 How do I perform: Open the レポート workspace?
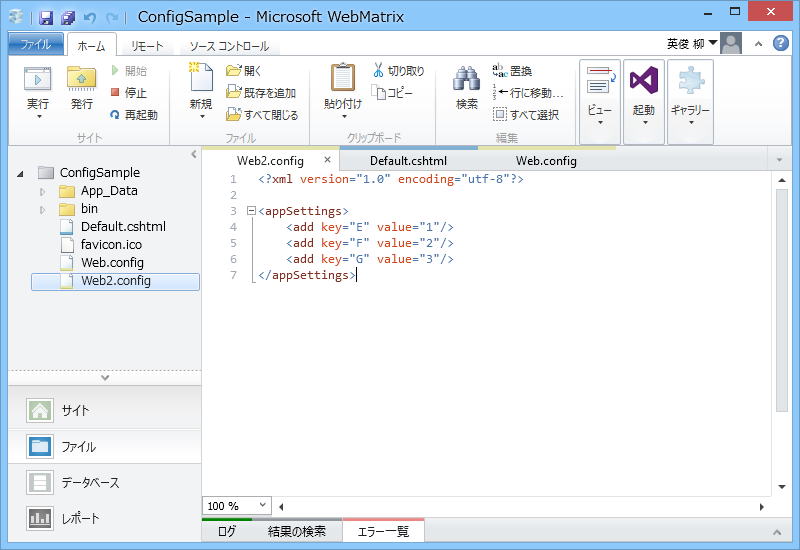click(105, 518)
